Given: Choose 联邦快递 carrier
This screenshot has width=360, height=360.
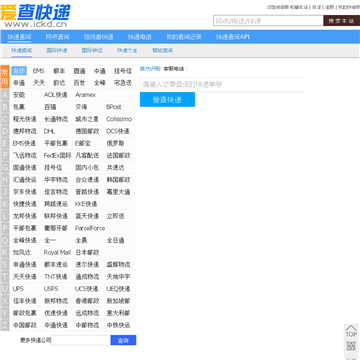Looking at the screenshot, I should 56,216.
